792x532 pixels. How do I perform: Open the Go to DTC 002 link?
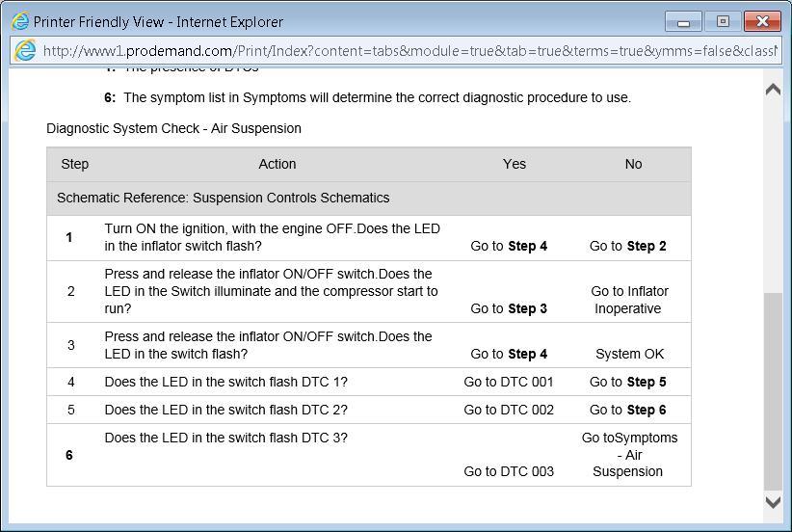[509, 410]
